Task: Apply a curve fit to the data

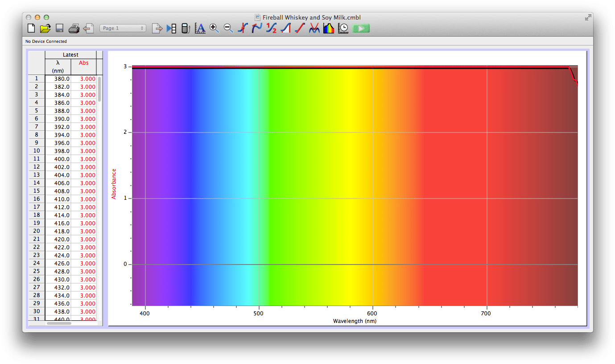Action: tap(314, 28)
